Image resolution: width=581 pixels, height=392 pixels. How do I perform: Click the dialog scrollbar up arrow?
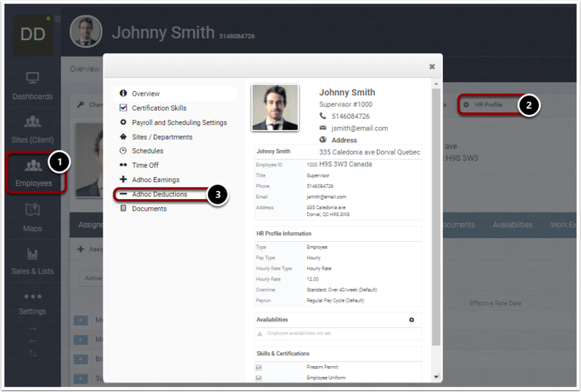click(436, 84)
